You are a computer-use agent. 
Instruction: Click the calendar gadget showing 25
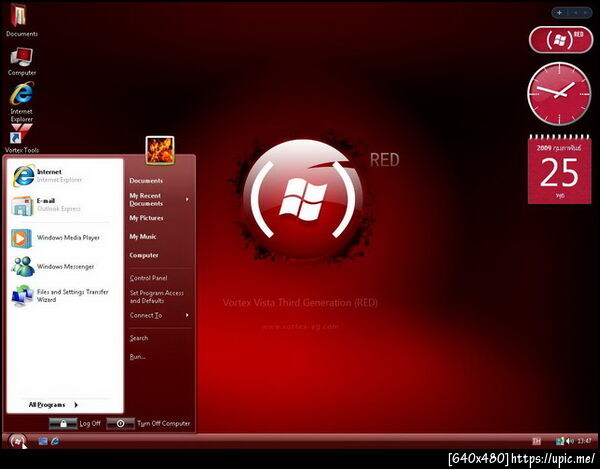(x=559, y=169)
